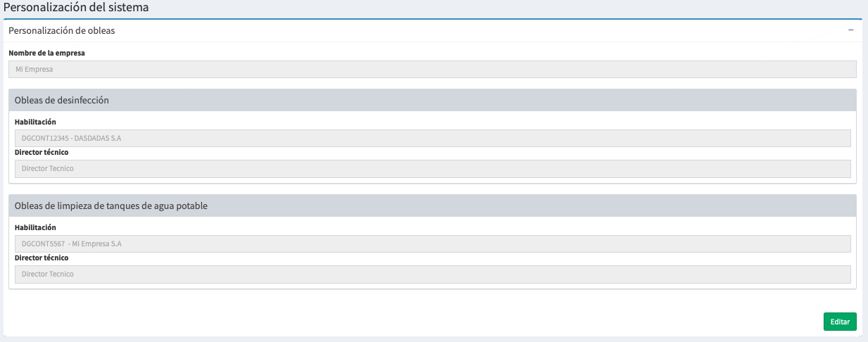This screenshot has width=868, height=342.
Task: Click Habilitación label in the tanques section
Action: click(35, 227)
